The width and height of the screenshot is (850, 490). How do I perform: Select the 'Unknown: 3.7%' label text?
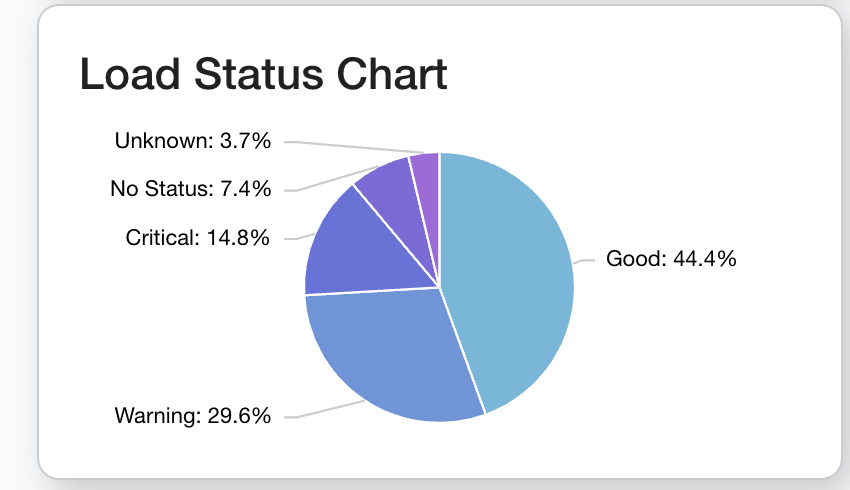pos(193,141)
